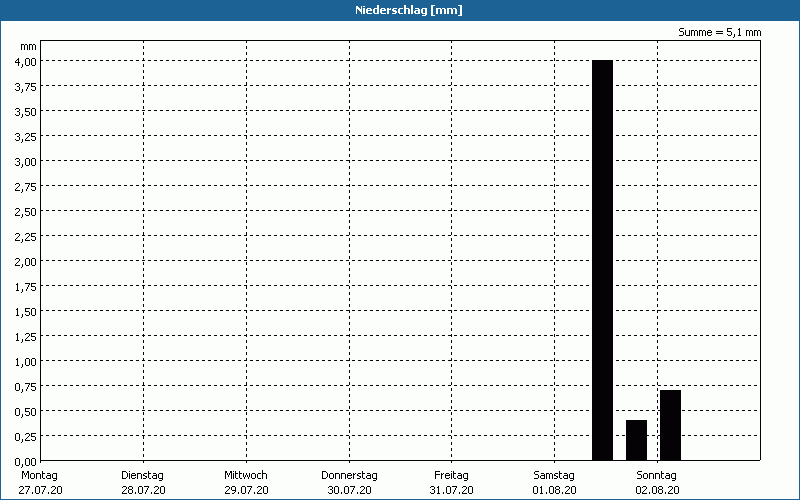This screenshot has width=800, height=500.
Task: Click the 2,50 y-axis label
Action: (x=26, y=212)
